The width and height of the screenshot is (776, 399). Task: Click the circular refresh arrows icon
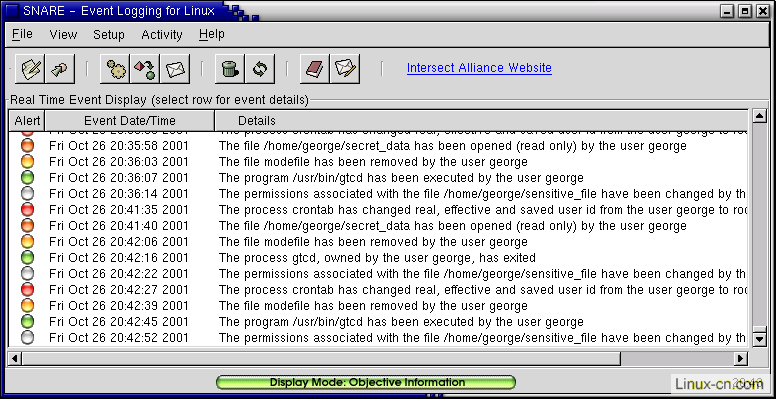point(260,69)
